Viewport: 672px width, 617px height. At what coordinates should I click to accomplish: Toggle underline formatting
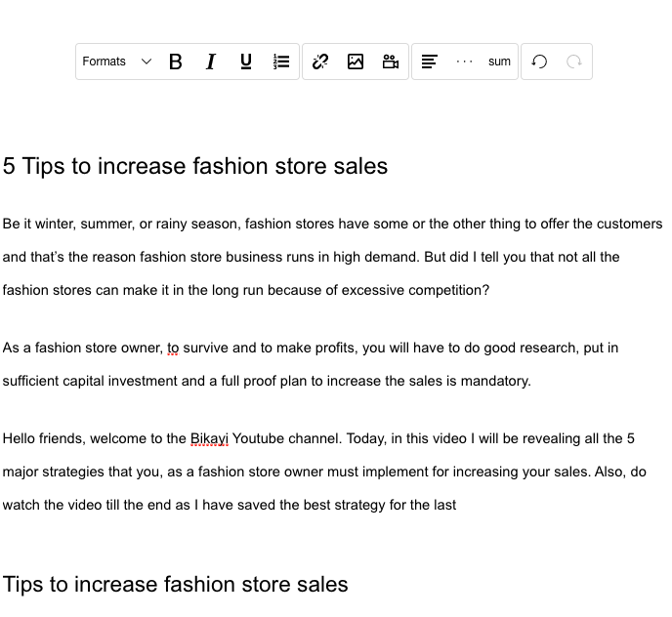click(x=245, y=62)
